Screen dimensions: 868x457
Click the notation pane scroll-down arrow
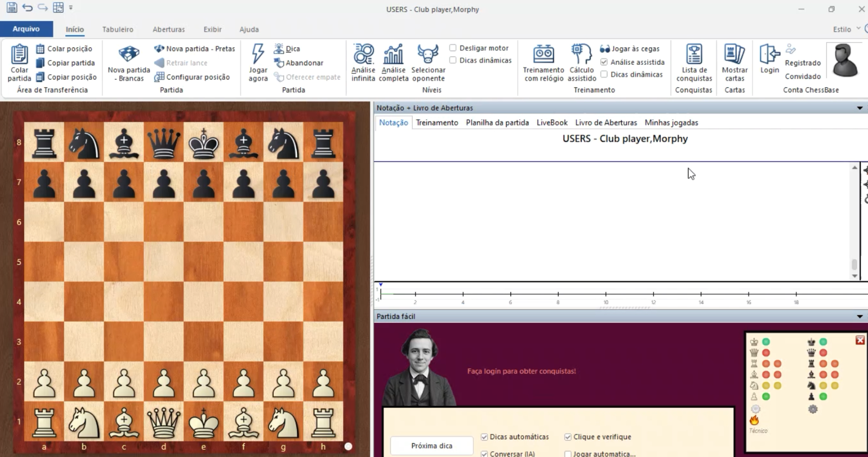(x=855, y=276)
